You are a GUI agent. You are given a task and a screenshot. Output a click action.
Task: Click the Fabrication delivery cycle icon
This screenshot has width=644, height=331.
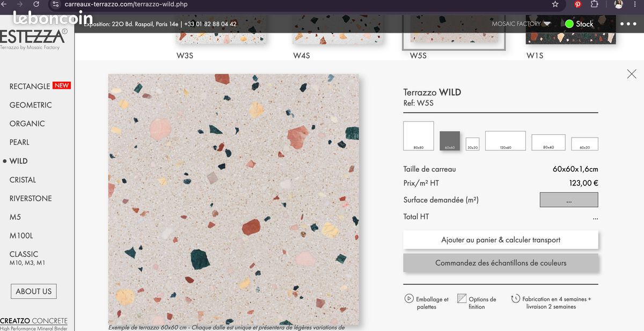coord(515,299)
